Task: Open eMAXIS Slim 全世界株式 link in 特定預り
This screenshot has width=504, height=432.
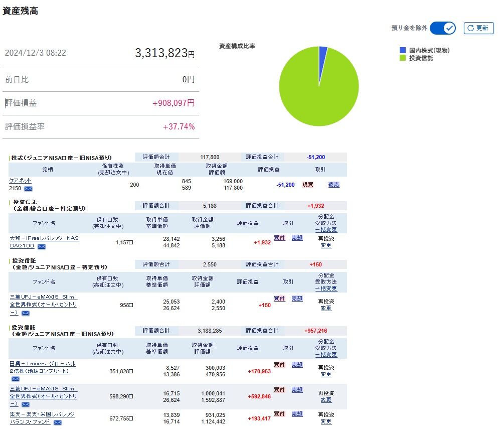Action: 44,304
